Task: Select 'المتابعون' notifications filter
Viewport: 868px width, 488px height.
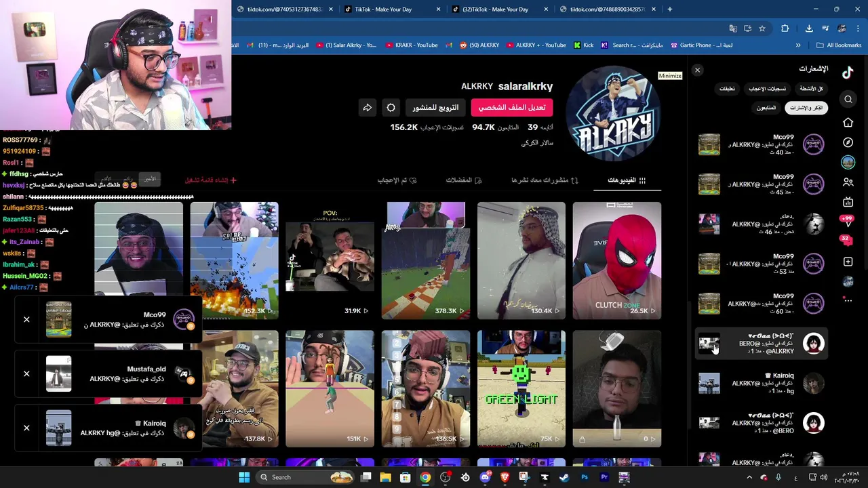Action: [766, 108]
